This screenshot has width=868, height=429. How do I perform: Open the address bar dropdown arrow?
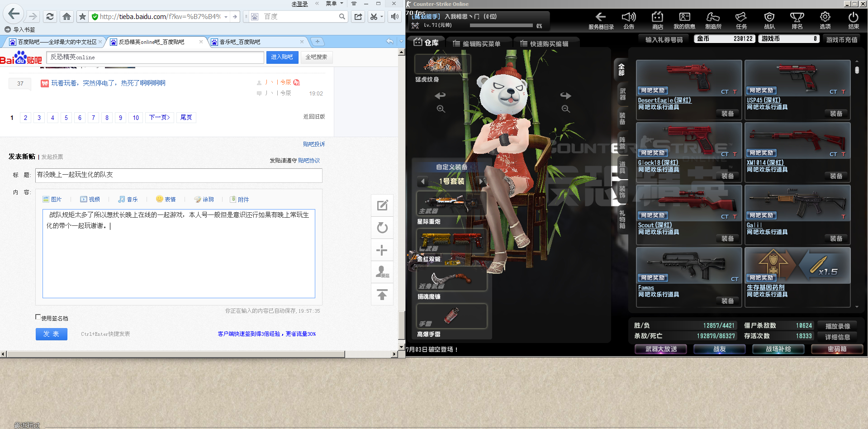226,17
